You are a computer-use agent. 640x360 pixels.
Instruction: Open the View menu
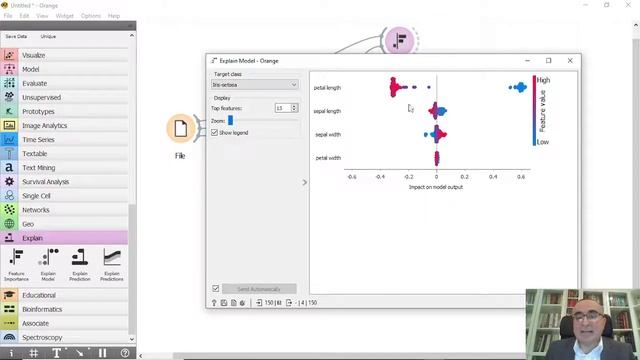tap(42, 16)
